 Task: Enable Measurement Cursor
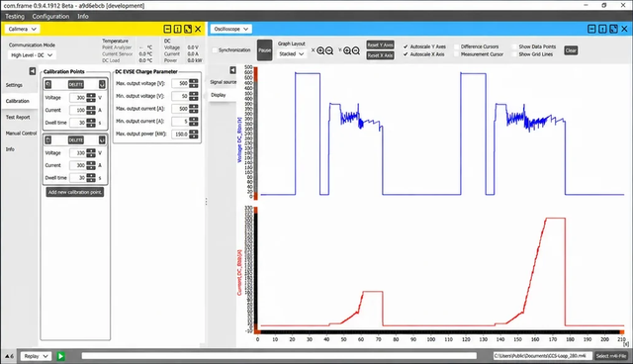point(457,54)
